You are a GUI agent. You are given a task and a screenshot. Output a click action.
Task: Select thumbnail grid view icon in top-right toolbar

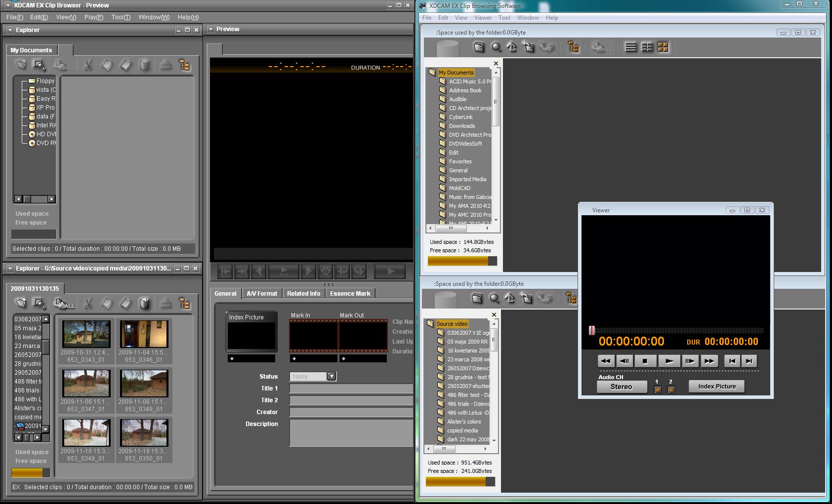point(663,47)
